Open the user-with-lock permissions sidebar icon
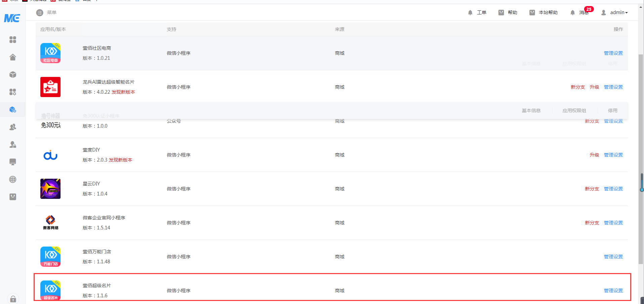 (13, 144)
